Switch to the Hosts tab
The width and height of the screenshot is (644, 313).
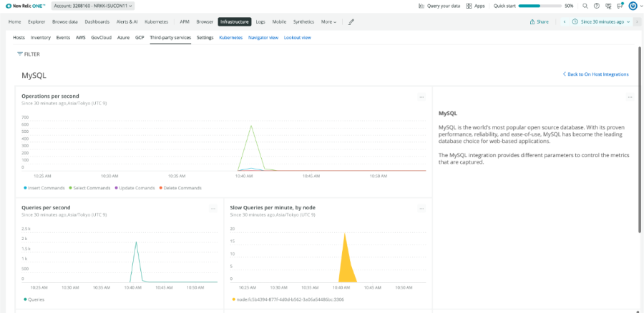pyautogui.click(x=19, y=37)
